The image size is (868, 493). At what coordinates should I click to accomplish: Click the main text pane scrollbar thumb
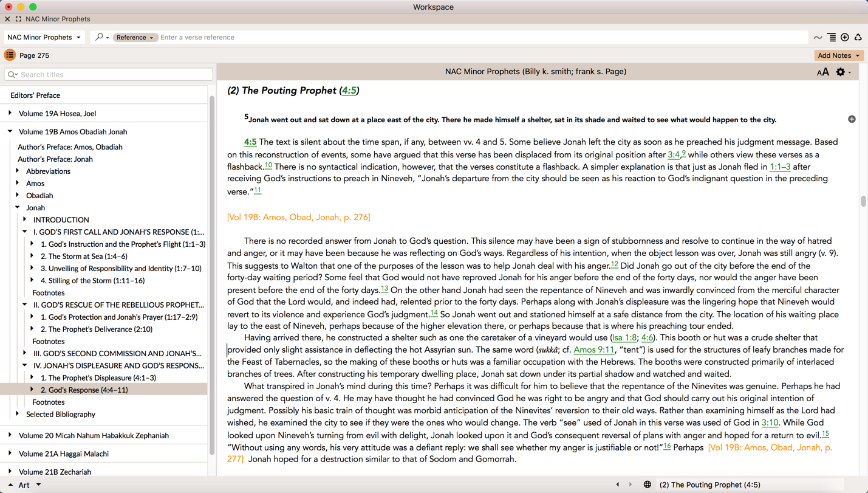point(863,201)
